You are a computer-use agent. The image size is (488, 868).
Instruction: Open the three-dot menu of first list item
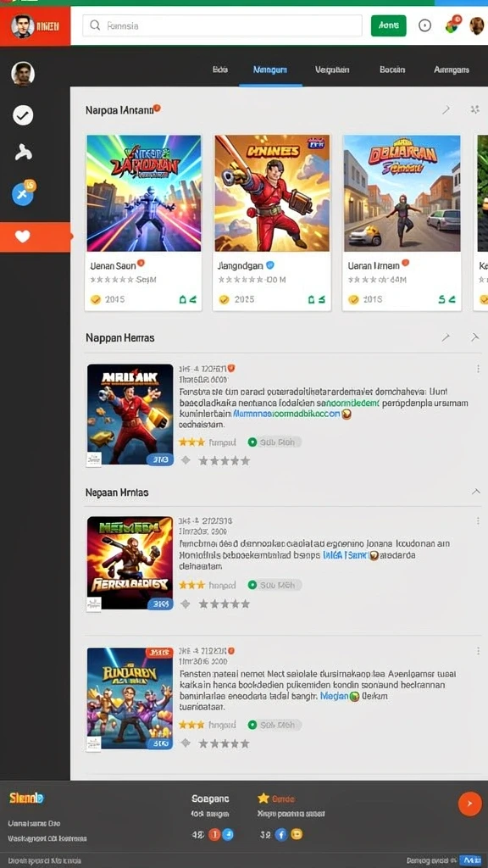(x=478, y=368)
